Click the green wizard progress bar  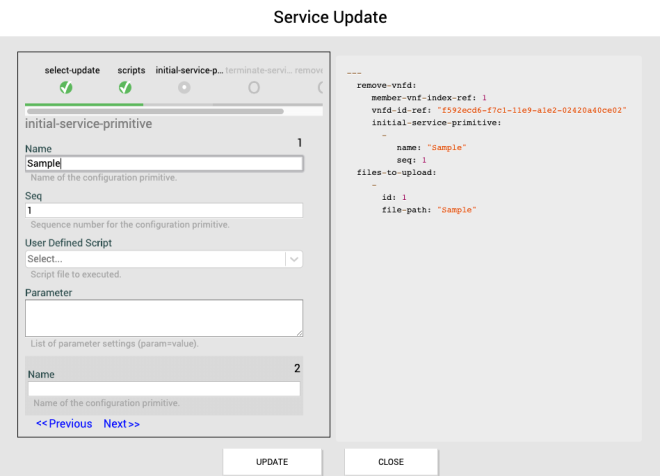point(84,103)
